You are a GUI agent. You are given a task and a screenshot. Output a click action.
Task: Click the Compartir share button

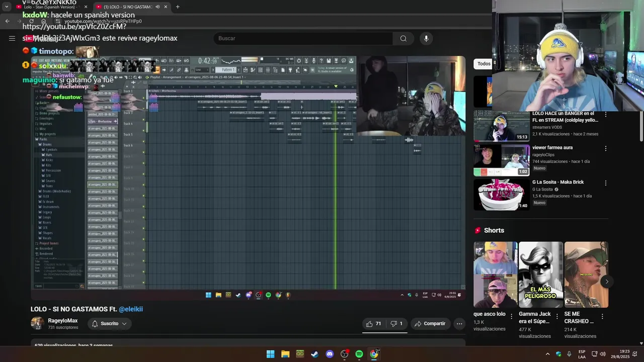point(430,324)
